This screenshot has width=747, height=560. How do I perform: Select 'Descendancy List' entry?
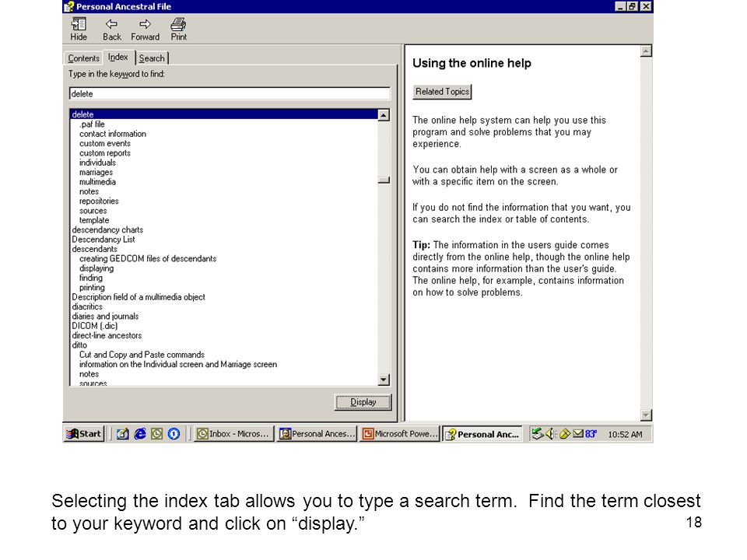103,240
